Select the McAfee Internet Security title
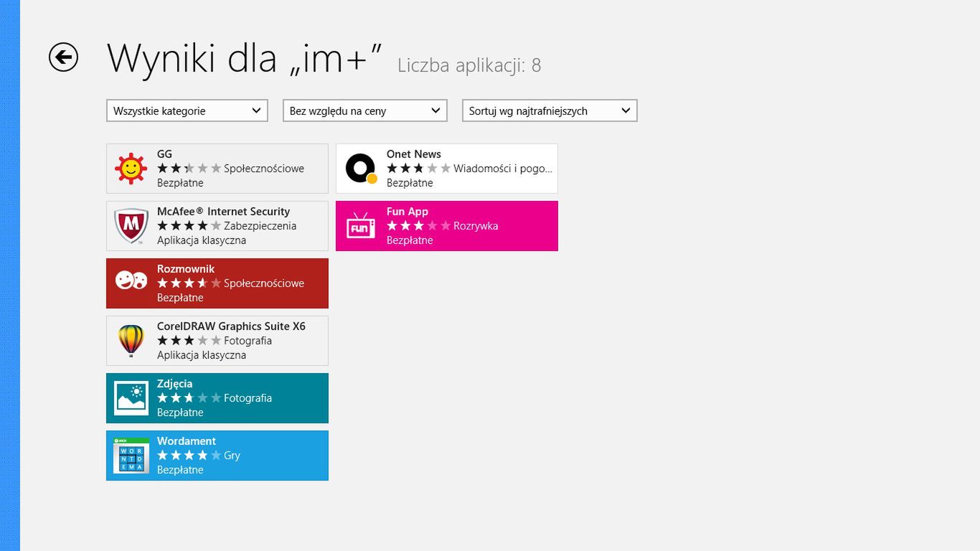This screenshot has width=980, height=551. click(x=223, y=212)
